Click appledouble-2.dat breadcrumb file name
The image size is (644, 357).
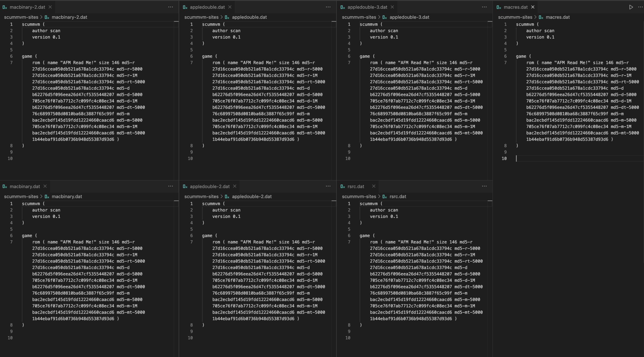point(252,196)
